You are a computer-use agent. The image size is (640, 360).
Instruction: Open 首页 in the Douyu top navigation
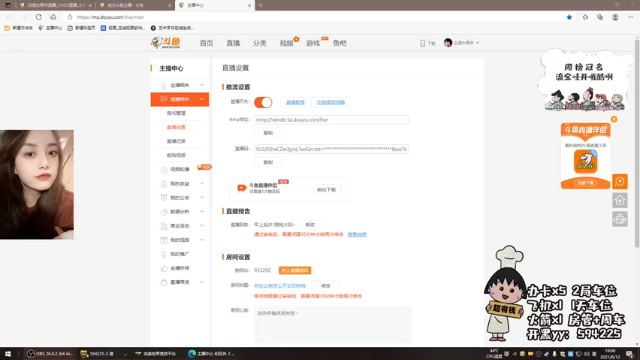coord(207,43)
